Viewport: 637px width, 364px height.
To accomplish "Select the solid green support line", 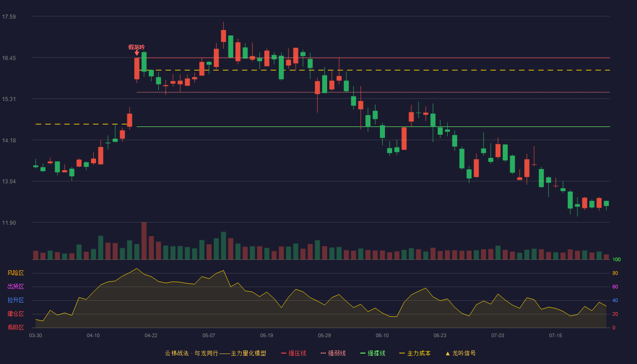I will 373,126.
